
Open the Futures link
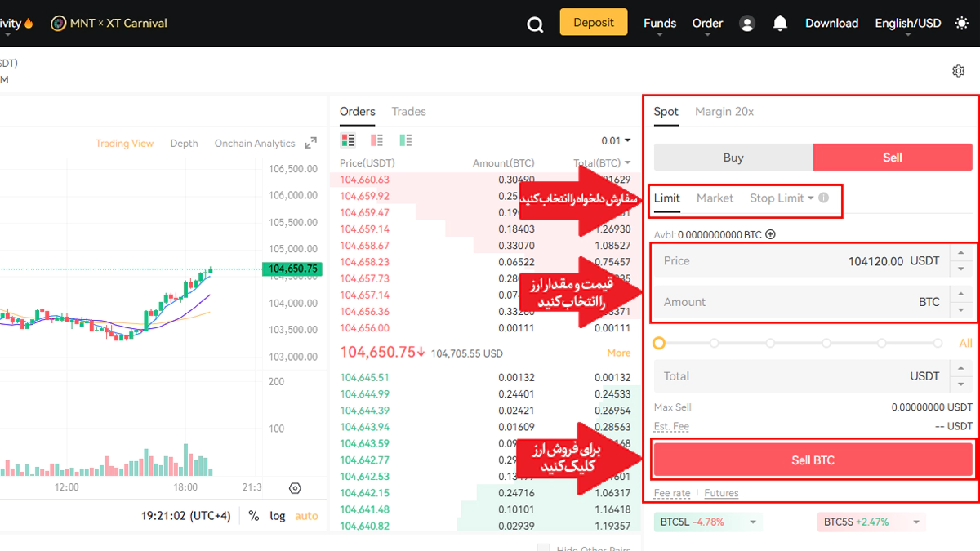(x=721, y=493)
